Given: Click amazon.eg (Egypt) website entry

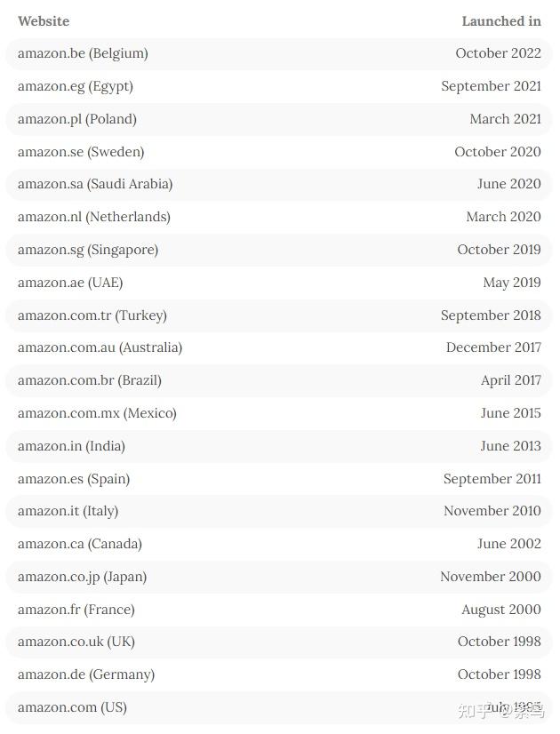Looking at the screenshot, I should coord(75,86).
